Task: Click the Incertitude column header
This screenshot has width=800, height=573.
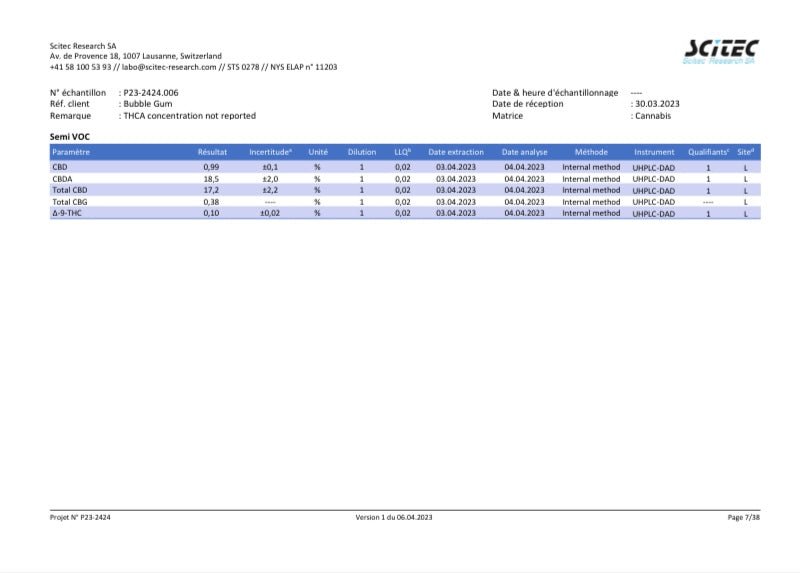Action: point(269,152)
